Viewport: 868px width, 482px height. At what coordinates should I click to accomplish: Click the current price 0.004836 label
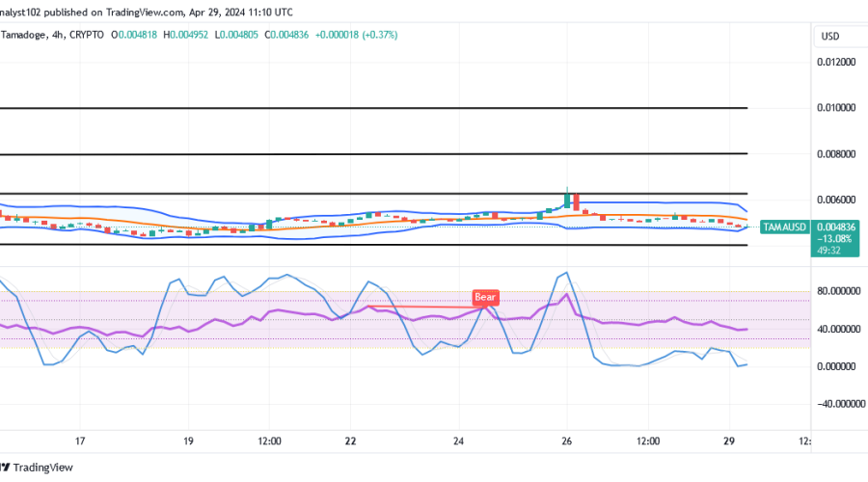[x=836, y=227]
